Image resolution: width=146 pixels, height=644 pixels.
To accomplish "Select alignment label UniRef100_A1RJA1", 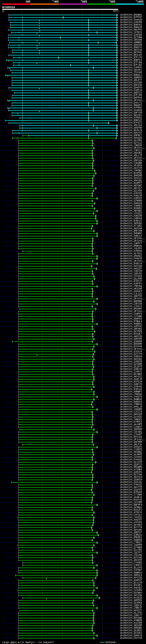I will (x=131, y=482).
